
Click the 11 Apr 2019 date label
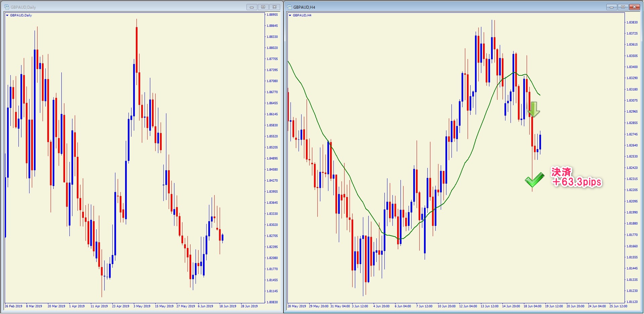click(x=99, y=306)
